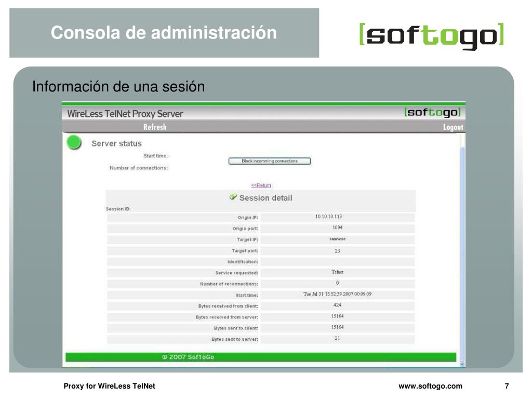This screenshot has height=399, width=532.
Task: Click the www.softogo.com footer text
Action: coord(430,386)
